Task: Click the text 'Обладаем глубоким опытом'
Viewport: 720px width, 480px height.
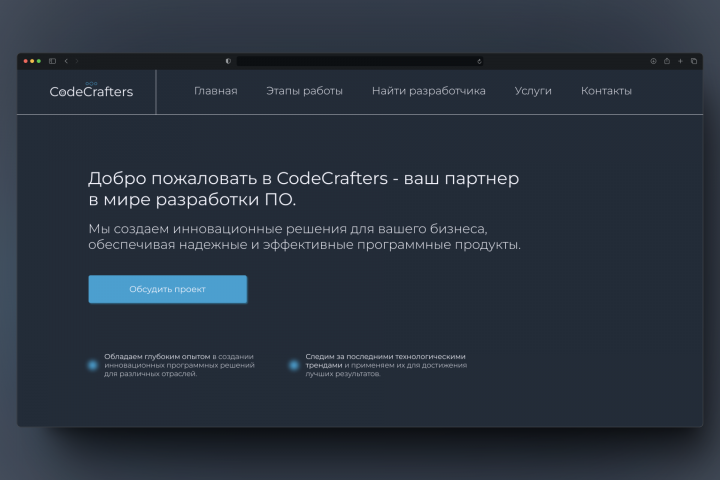Action: pos(157,356)
